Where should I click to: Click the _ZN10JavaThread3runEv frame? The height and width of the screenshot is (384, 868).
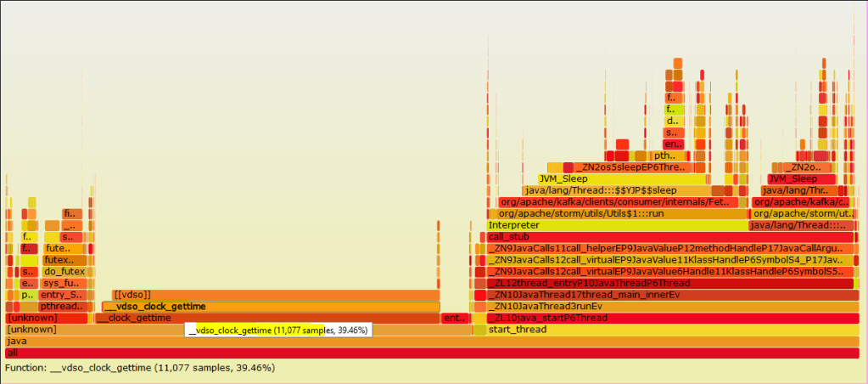672,306
